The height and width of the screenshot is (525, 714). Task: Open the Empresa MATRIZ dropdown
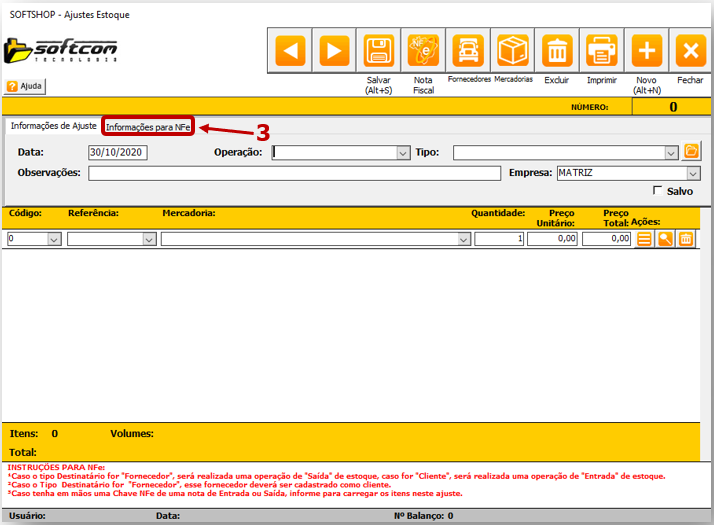pos(693,173)
